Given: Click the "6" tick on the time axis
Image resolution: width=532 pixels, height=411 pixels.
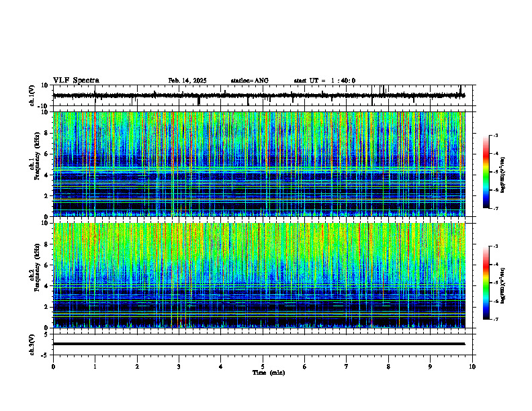Looking at the screenshot, I should tap(305, 367).
